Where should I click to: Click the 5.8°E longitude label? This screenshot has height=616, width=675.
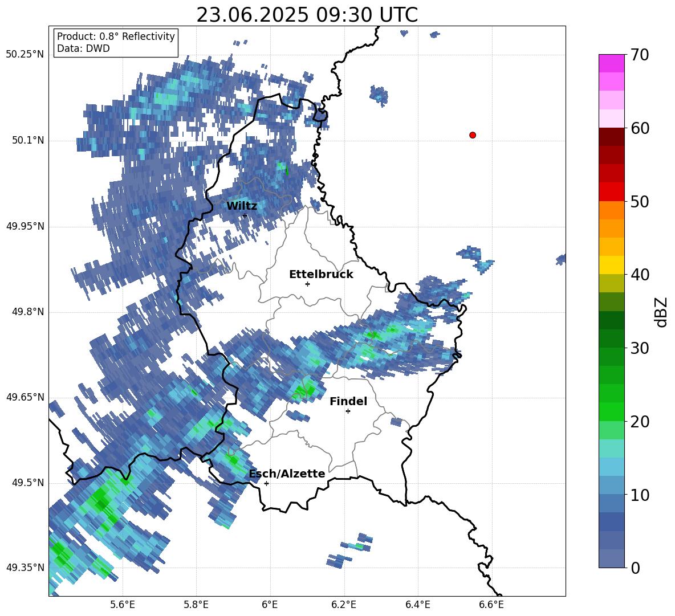(x=196, y=605)
